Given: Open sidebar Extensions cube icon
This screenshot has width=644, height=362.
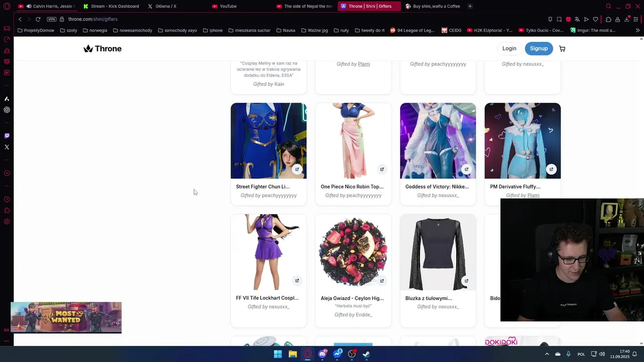Looking at the screenshot, I should tap(7, 210).
